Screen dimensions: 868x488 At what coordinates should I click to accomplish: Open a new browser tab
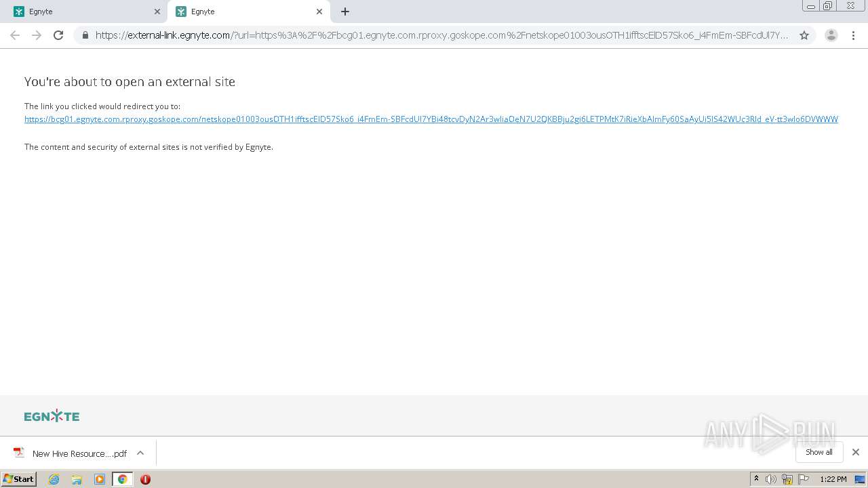345,12
